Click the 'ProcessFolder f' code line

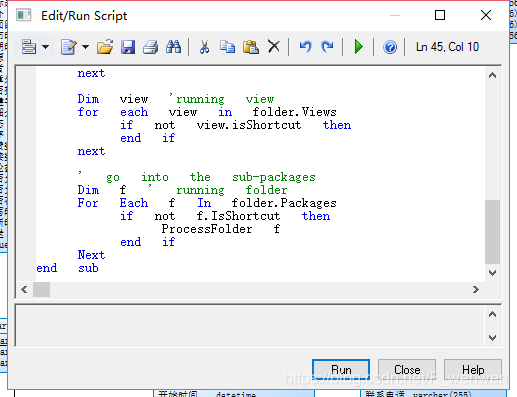[221, 229]
